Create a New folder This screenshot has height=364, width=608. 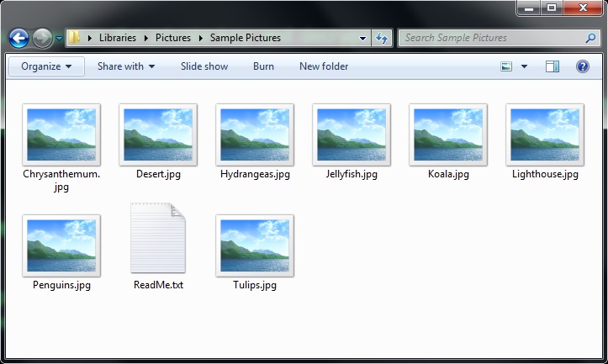coord(324,66)
